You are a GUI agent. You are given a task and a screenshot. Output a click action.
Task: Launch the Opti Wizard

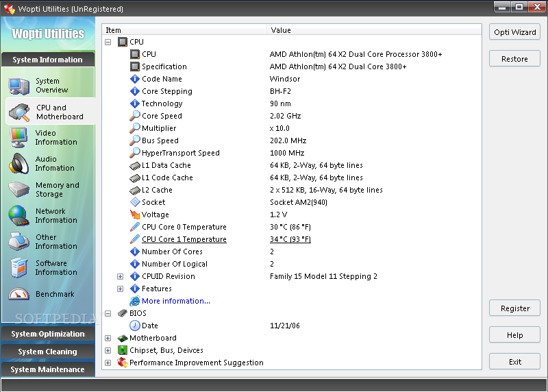pos(515,32)
